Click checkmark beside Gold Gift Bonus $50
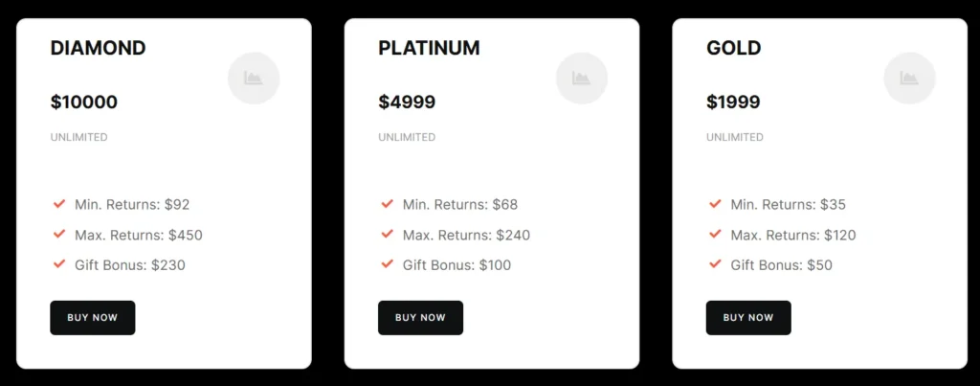 pos(715,263)
